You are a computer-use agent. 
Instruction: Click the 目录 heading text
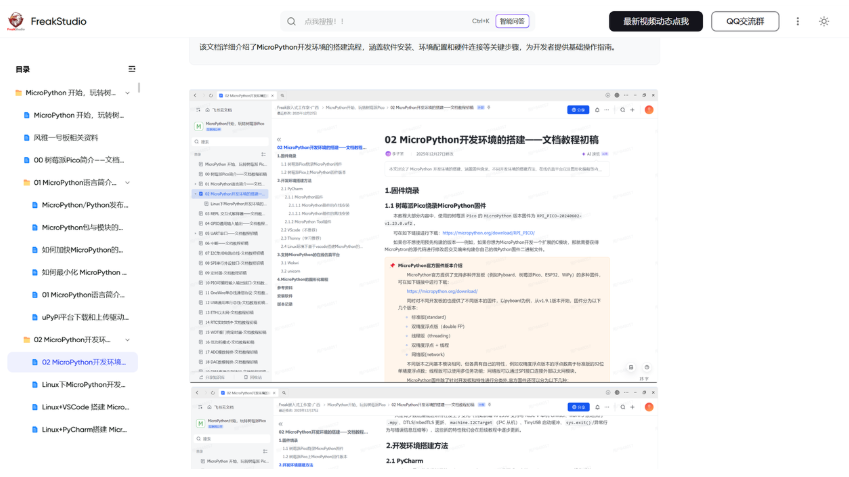[23, 69]
